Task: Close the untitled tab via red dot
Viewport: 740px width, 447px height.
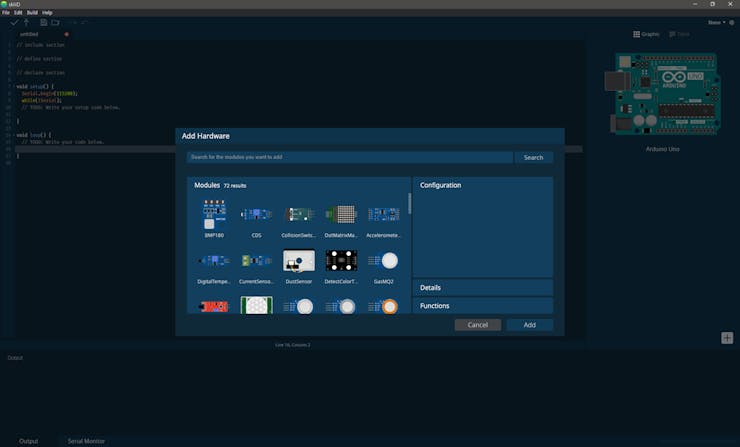Action: (x=67, y=34)
